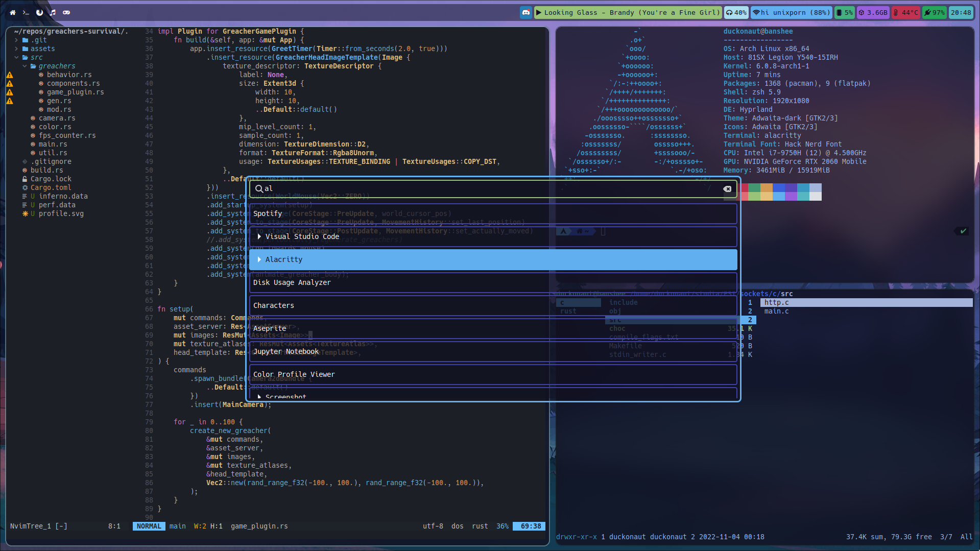Select main.c in the ranger file preview
This screenshot has height=551, width=980.
777,311
